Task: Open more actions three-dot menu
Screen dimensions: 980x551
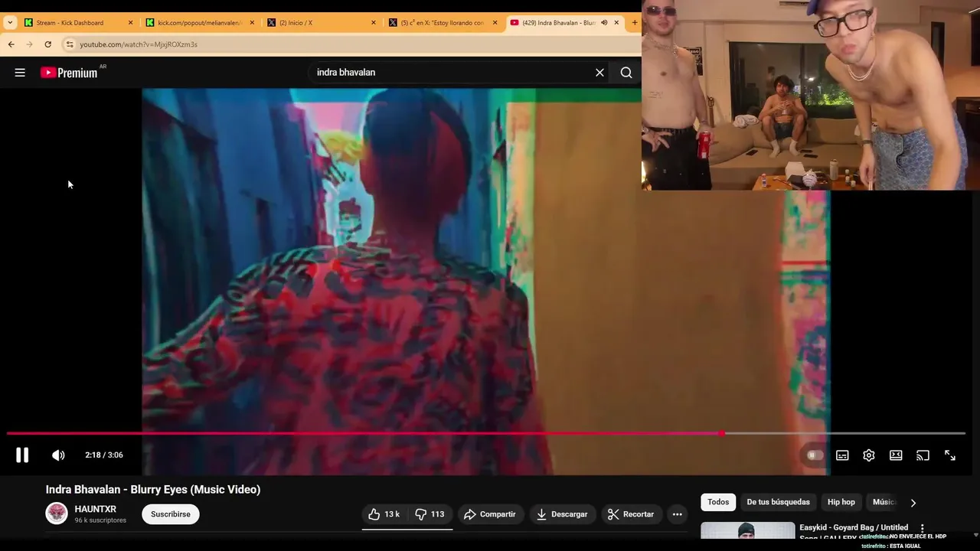Action: [677, 514]
